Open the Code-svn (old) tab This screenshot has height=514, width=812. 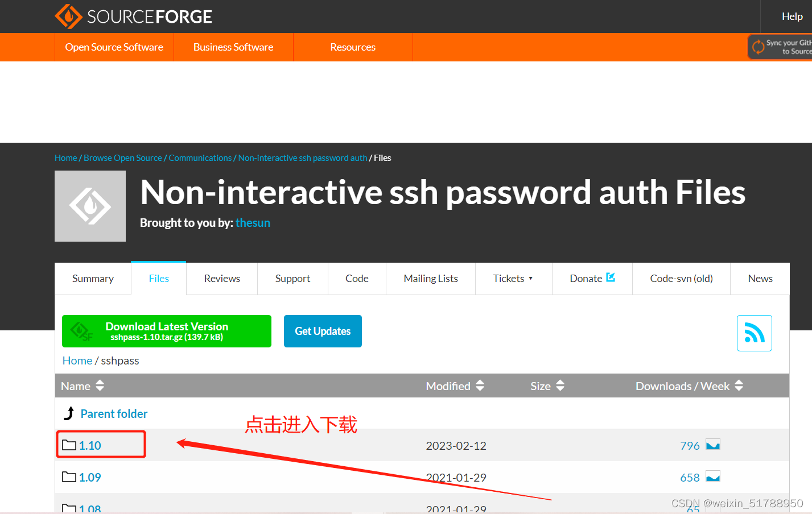click(681, 279)
